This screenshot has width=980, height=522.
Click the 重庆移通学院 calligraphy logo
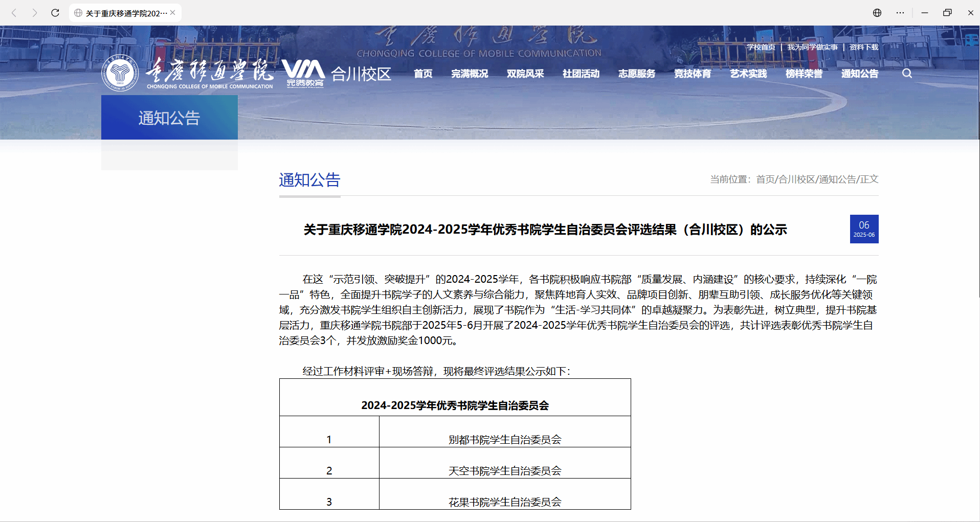point(210,74)
